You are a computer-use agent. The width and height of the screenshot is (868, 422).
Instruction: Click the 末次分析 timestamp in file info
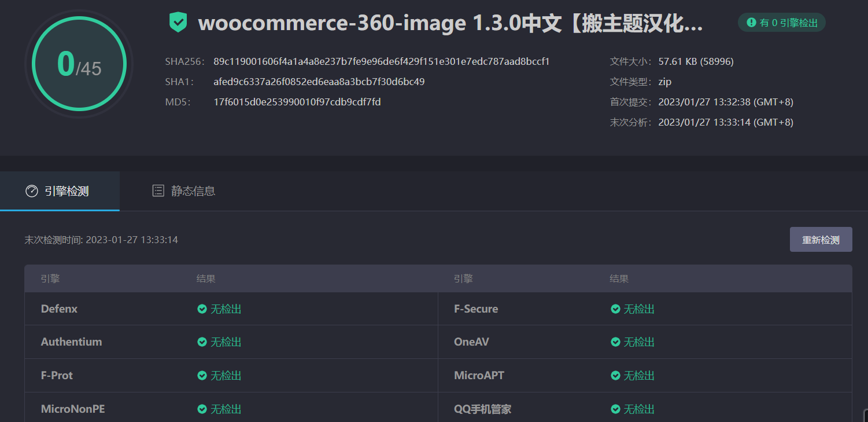click(726, 122)
